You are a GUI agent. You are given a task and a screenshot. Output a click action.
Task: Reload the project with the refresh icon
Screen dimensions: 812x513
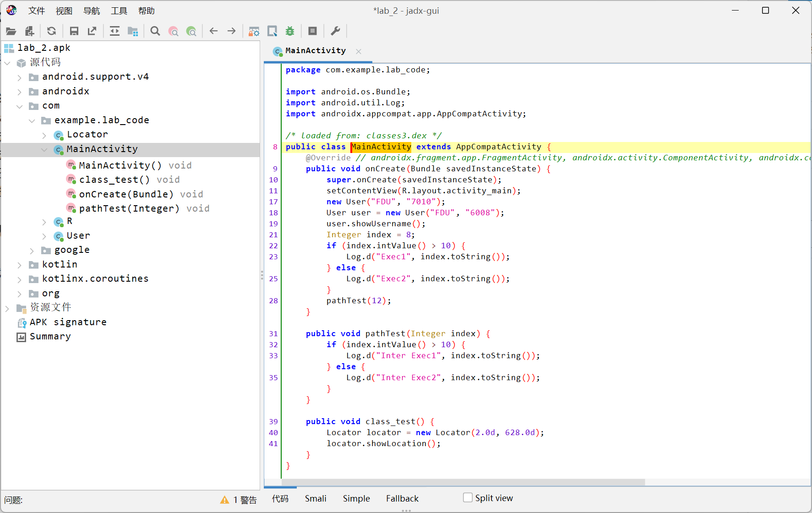coord(51,31)
